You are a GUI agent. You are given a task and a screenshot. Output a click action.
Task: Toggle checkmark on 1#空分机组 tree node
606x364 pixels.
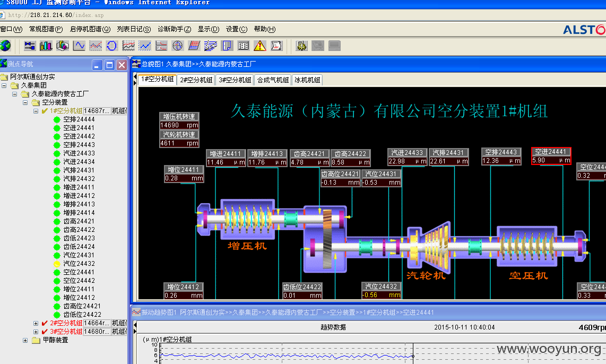click(x=45, y=111)
